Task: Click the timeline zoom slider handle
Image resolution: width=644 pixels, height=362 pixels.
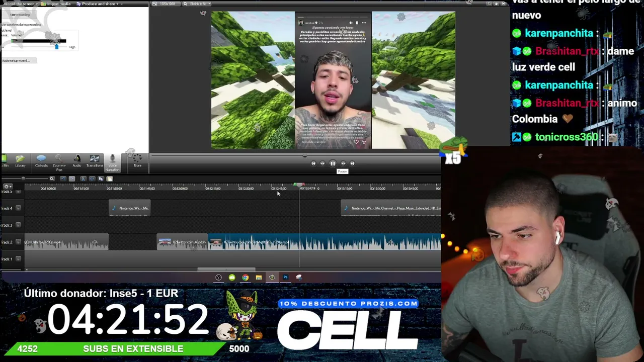Action: pos(23,178)
